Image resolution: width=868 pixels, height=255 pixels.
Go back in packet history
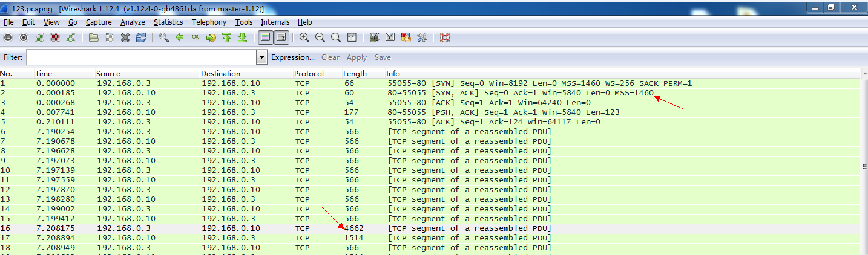click(x=180, y=37)
